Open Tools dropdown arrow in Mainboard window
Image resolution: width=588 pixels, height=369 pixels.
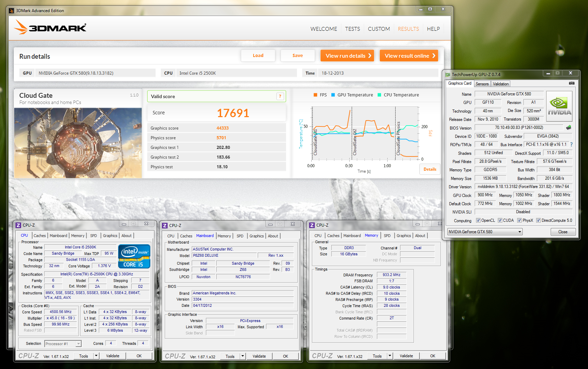coord(243,356)
